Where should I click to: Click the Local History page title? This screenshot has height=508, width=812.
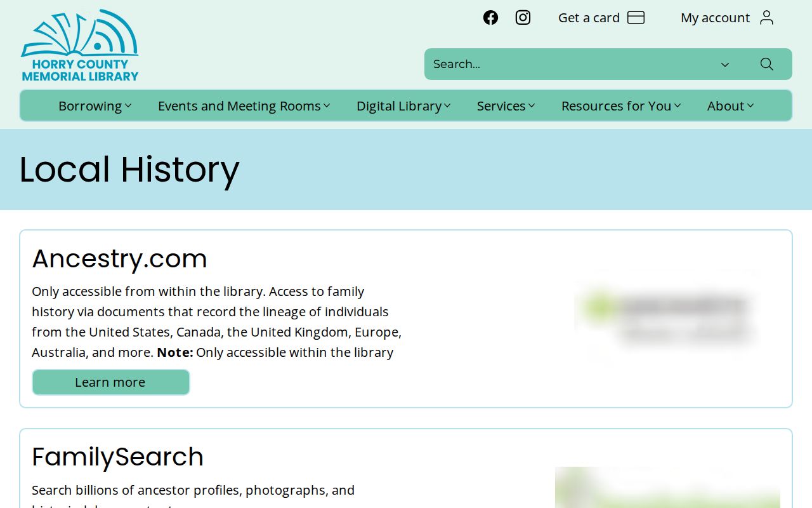pyautogui.click(x=129, y=170)
